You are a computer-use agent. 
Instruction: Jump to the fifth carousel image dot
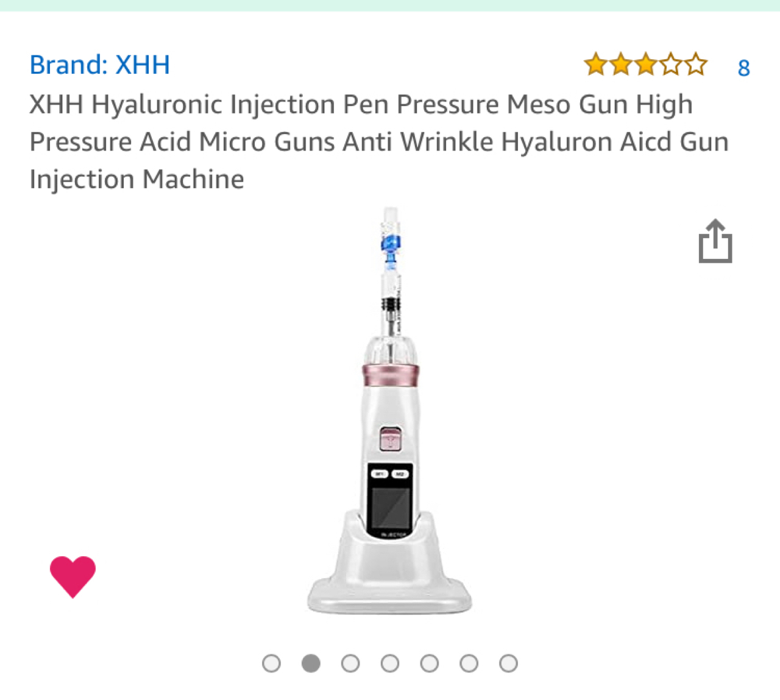click(x=430, y=663)
